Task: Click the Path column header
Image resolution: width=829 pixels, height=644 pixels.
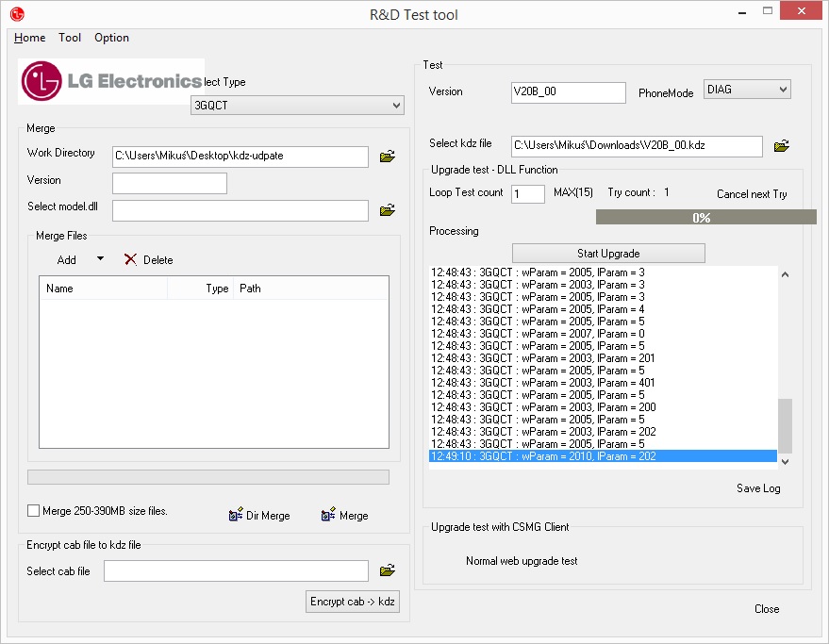Action: point(311,289)
